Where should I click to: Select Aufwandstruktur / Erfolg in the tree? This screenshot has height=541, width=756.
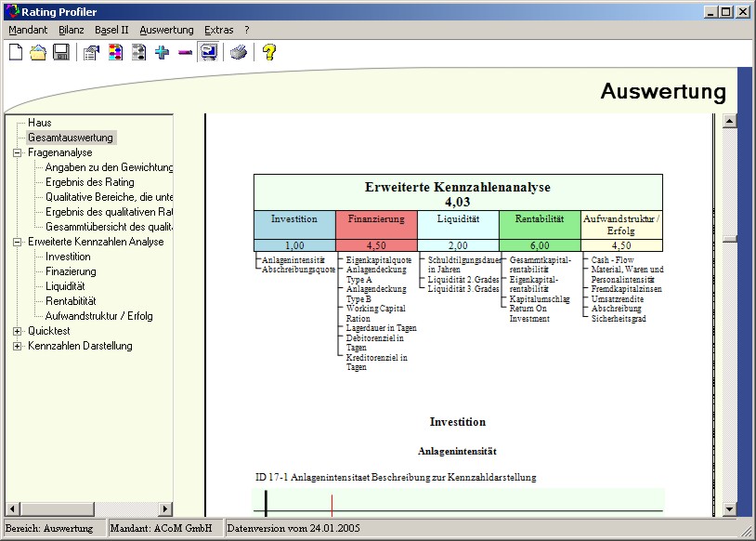click(99, 316)
